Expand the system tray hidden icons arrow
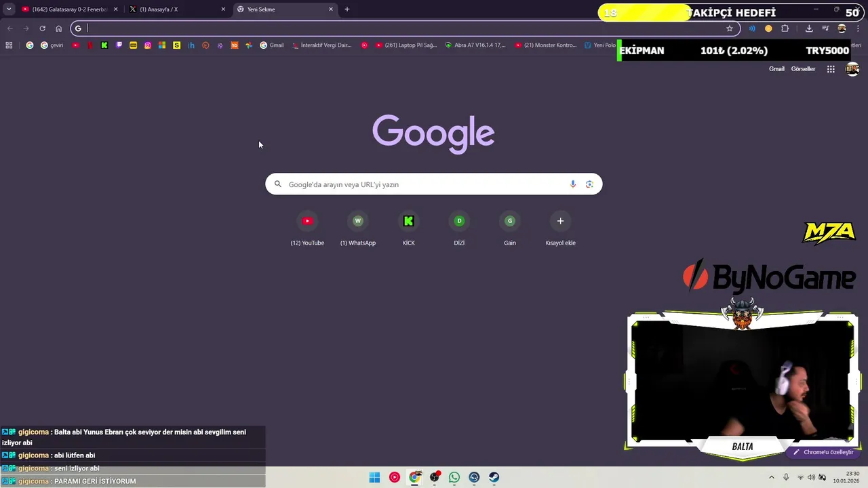The width and height of the screenshot is (868, 488). 771,478
